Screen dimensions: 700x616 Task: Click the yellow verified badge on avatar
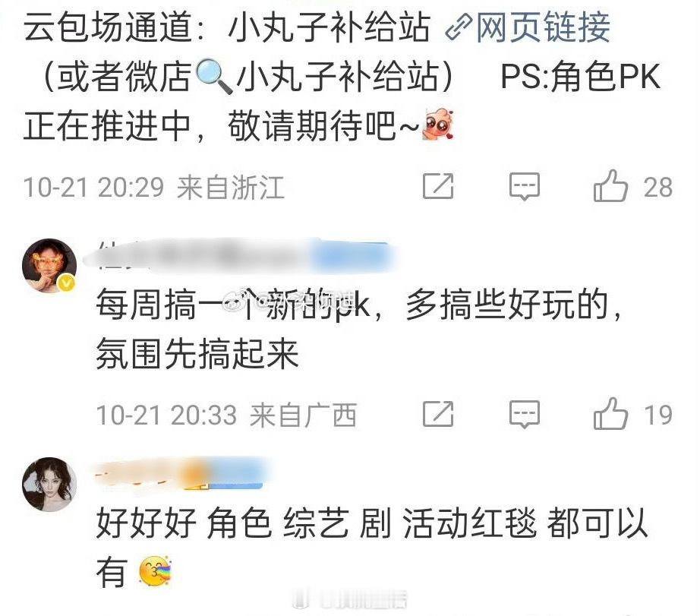[67, 283]
